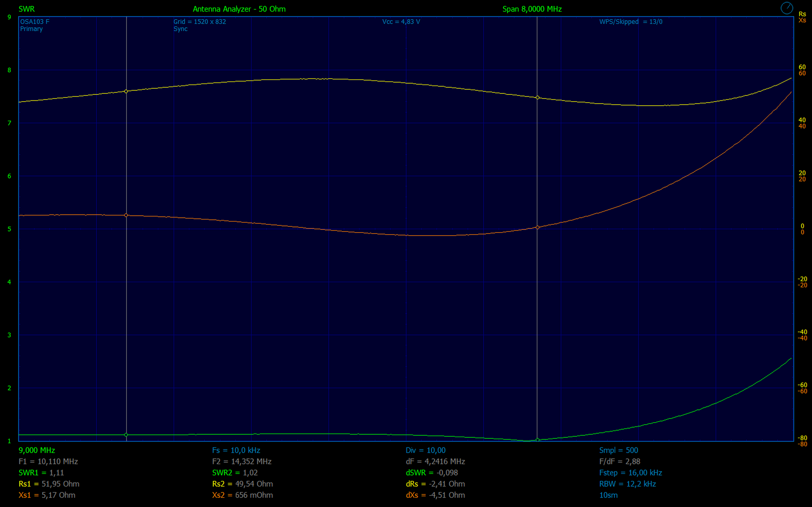The image size is (812, 507).
Task: Click the Rs curve marker at F1
Action: pyautogui.click(x=126, y=92)
